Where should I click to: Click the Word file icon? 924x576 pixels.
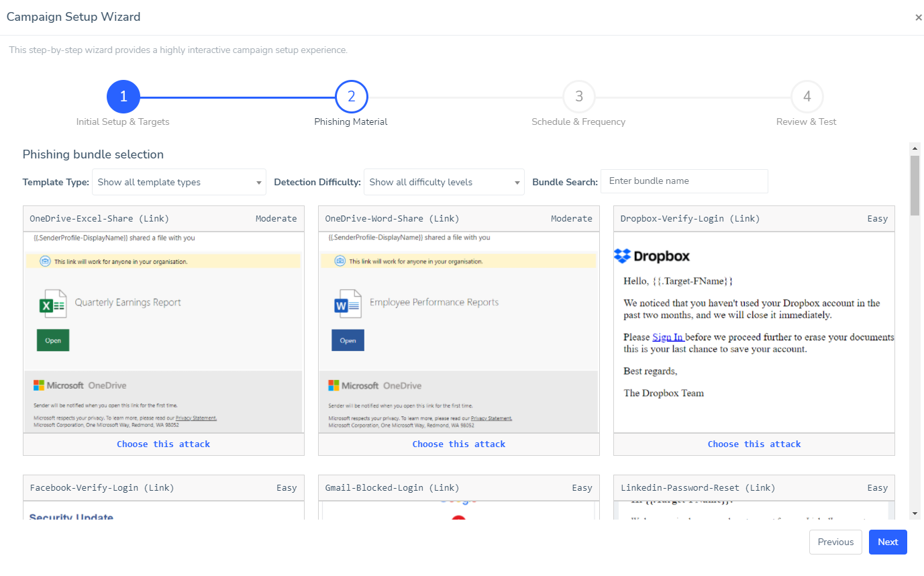pyautogui.click(x=348, y=303)
